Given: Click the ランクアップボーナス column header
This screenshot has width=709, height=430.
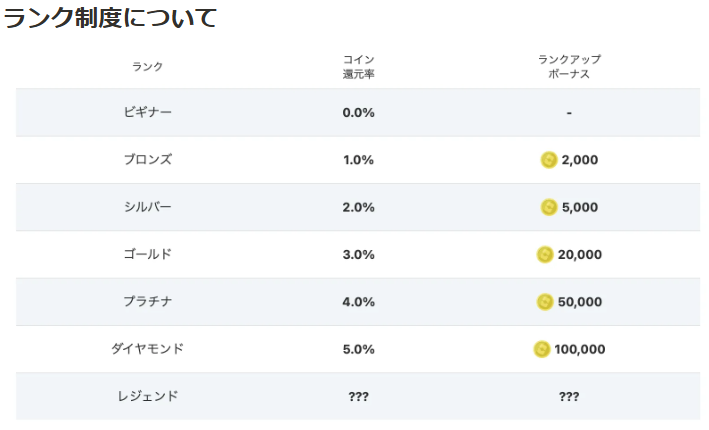Looking at the screenshot, I should pos(569,66).
